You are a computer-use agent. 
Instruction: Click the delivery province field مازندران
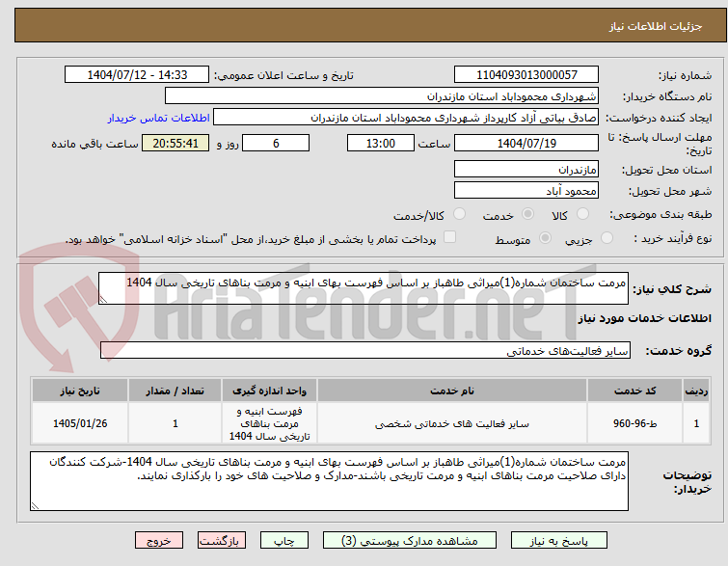point(526,170)
